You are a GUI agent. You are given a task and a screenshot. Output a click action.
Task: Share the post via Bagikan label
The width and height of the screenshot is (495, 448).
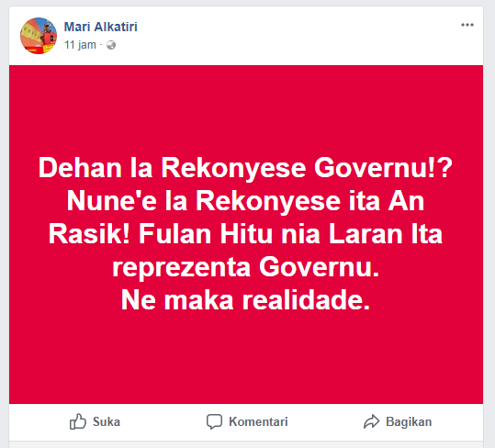coord(409,421)
